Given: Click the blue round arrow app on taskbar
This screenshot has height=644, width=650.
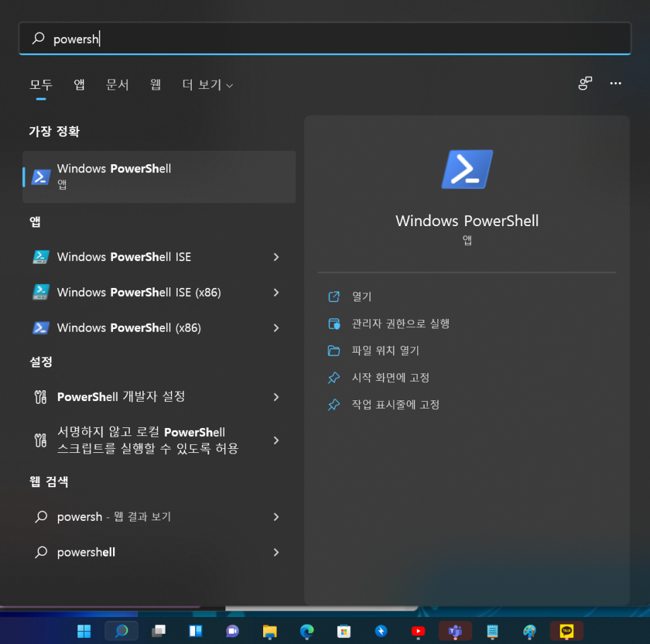Looking at the screenshot, I should (381, 631).
